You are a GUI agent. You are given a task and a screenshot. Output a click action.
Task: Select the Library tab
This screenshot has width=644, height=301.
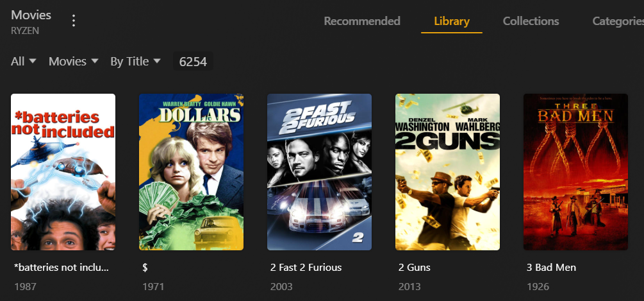(x=452, y=21)
